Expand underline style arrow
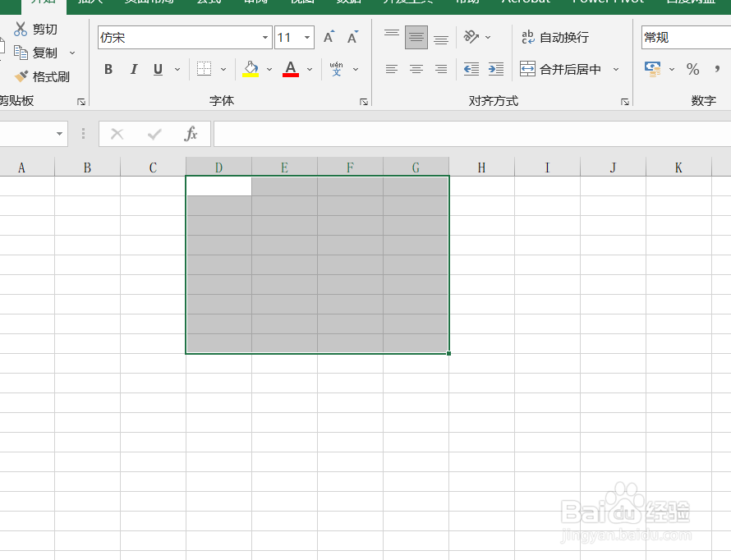The image size is (731, 560). [x=177, y=70]
